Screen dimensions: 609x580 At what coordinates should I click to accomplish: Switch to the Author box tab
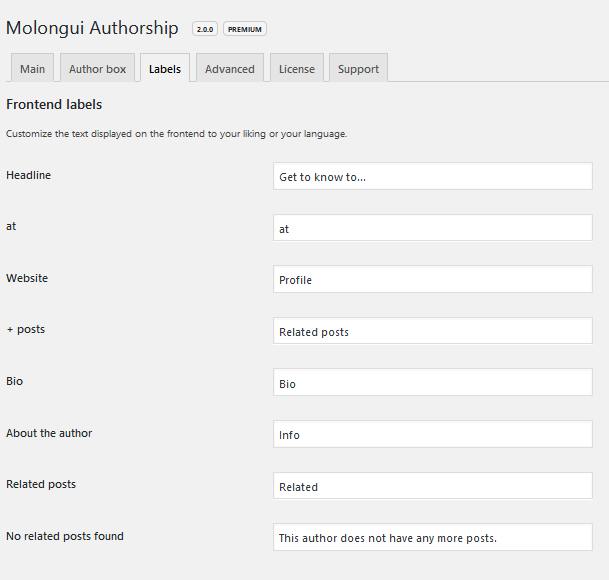(97, 69)
